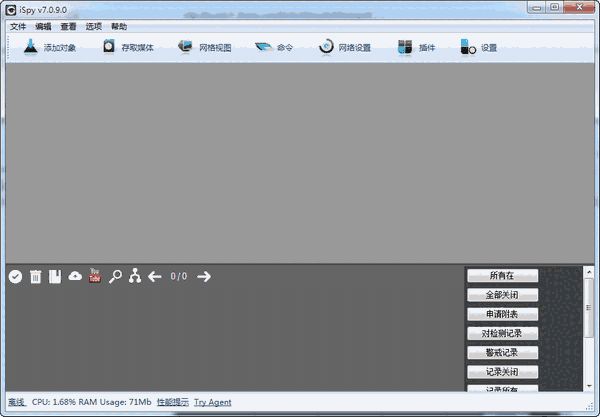Open the Try Agent link
600x417 pixels.
pos(213,402)
